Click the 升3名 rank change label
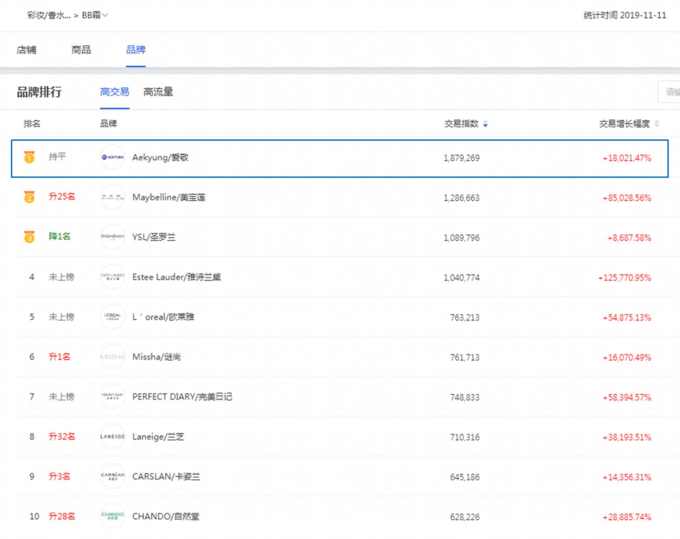 tap(59, 476)
